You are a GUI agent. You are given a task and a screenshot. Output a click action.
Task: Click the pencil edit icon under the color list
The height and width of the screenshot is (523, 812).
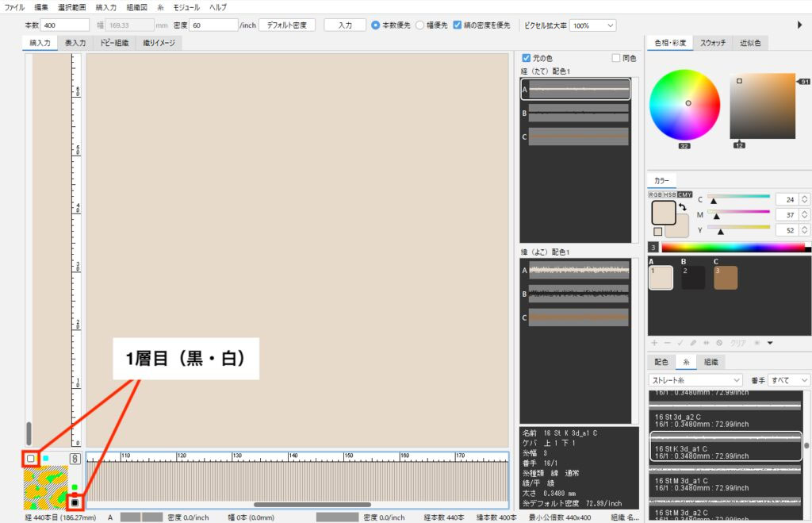click(x=693, y=343)
